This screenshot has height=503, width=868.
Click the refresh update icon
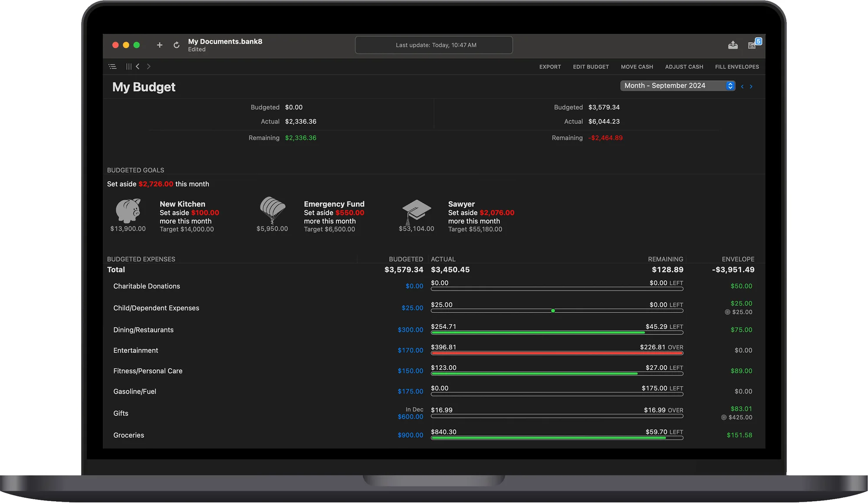(176, 45)
